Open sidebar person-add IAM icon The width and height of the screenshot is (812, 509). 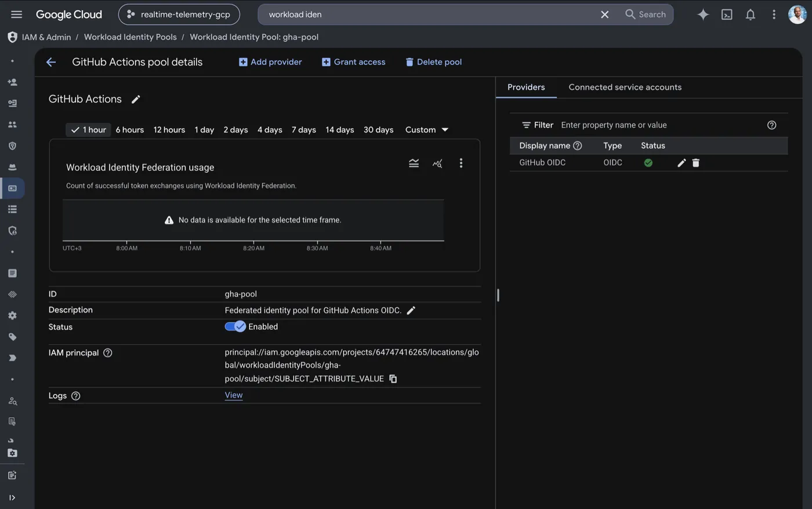tap(12, 82)
